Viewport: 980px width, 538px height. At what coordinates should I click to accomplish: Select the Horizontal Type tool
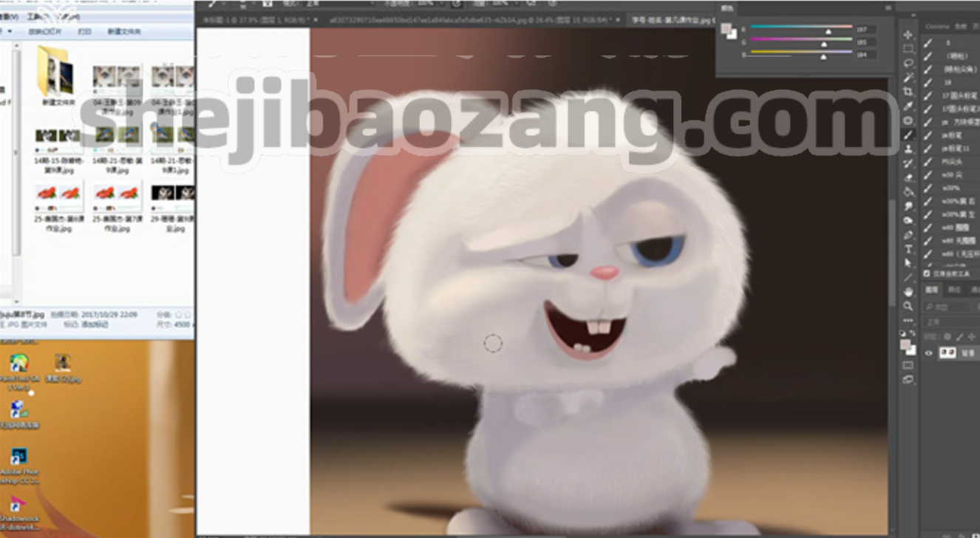pyautogui.click(x=908, y=249)
